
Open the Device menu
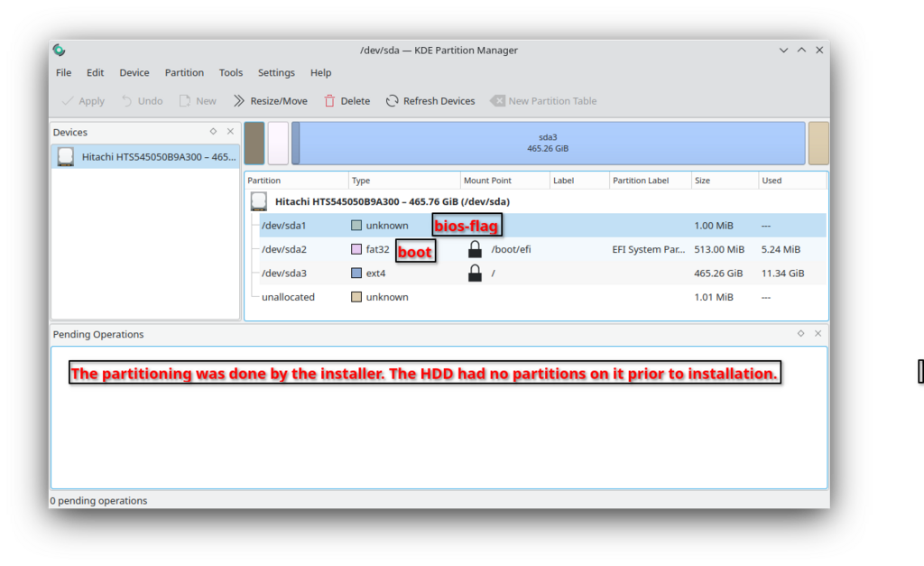[134, 72]
